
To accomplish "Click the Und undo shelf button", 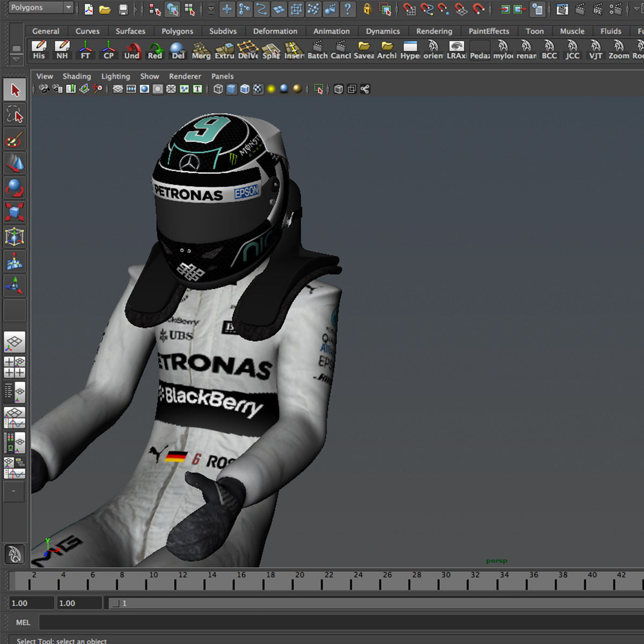I will [131, 50].
